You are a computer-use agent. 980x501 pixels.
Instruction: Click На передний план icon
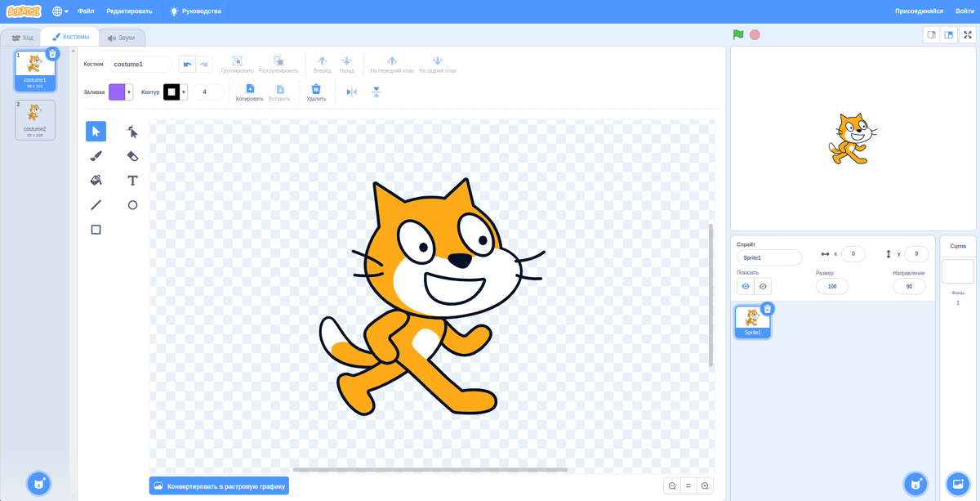coord(392,60)
